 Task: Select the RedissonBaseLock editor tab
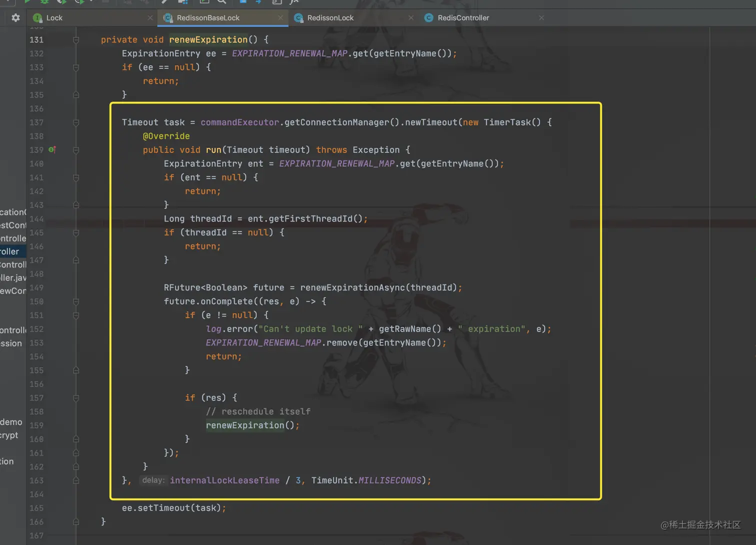(208, 17)
